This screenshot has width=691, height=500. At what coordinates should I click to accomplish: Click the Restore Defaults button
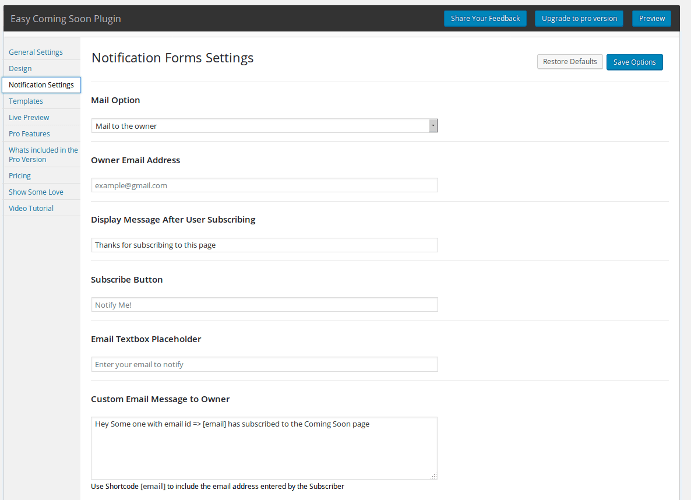[570, 62]
